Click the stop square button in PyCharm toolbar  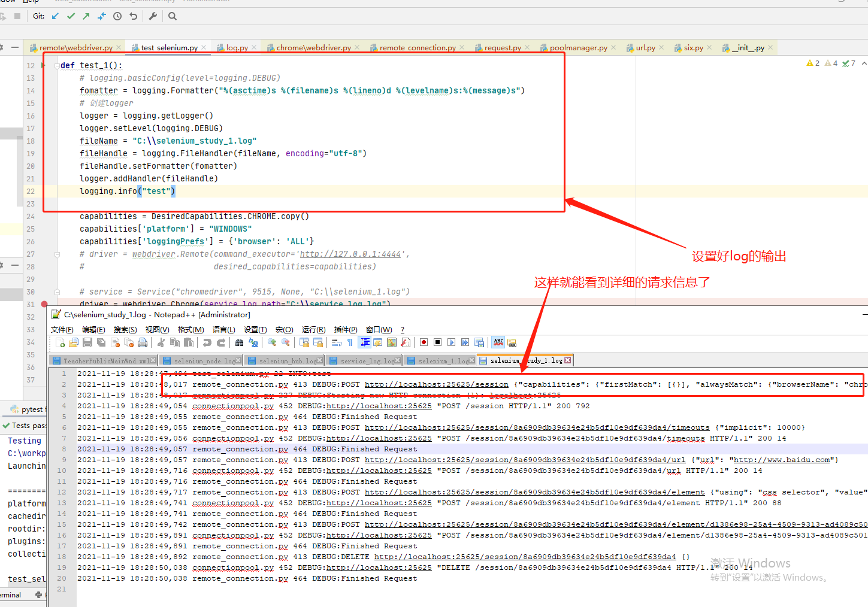17,16
